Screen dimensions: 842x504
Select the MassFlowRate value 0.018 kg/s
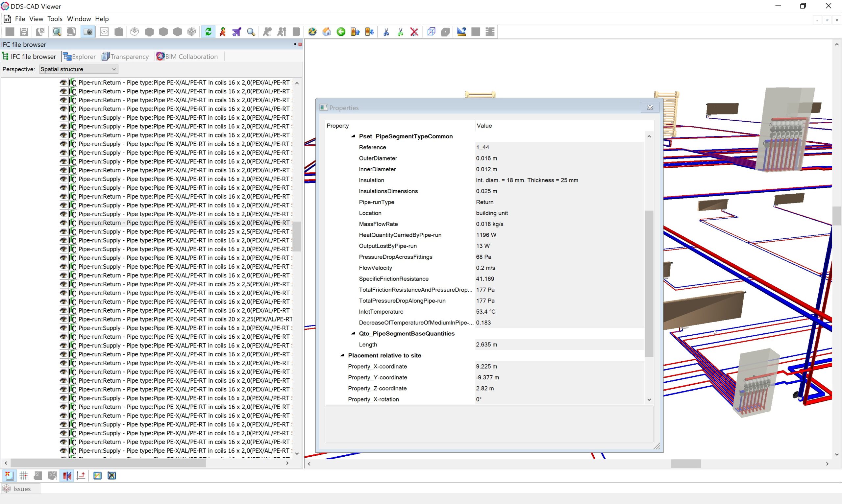tap(490, 224)
